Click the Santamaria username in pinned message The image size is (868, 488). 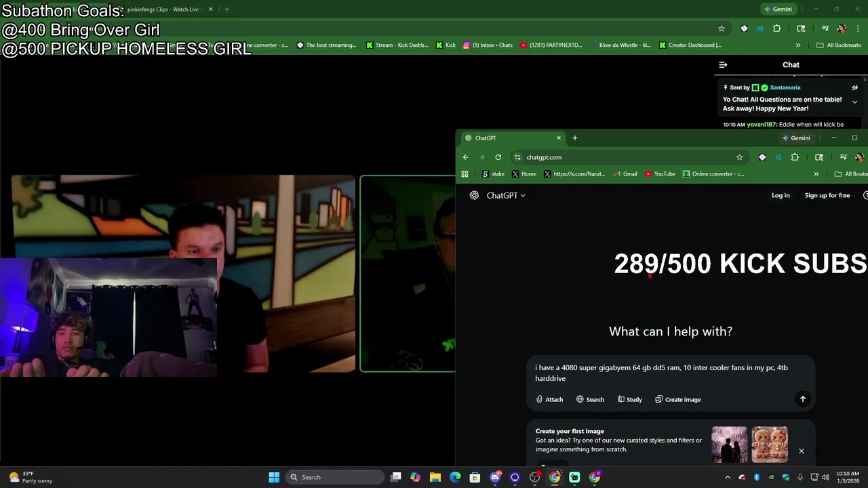click(785, 87)
